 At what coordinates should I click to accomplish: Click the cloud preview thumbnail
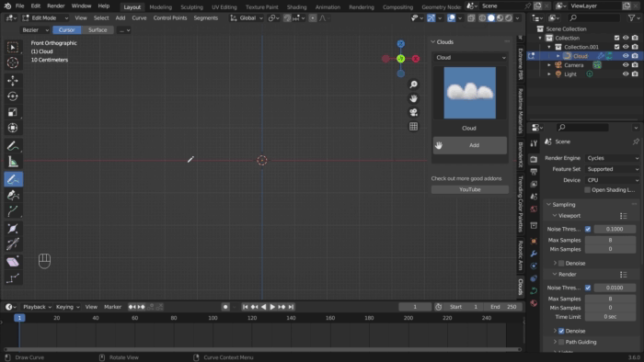click(470, 93)
